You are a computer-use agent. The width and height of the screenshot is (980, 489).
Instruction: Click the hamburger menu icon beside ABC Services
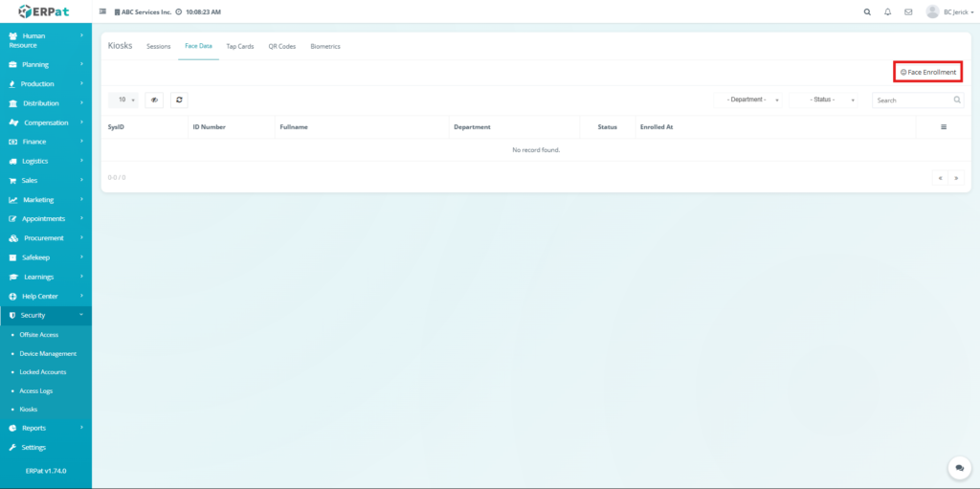[x=103, y=11]
